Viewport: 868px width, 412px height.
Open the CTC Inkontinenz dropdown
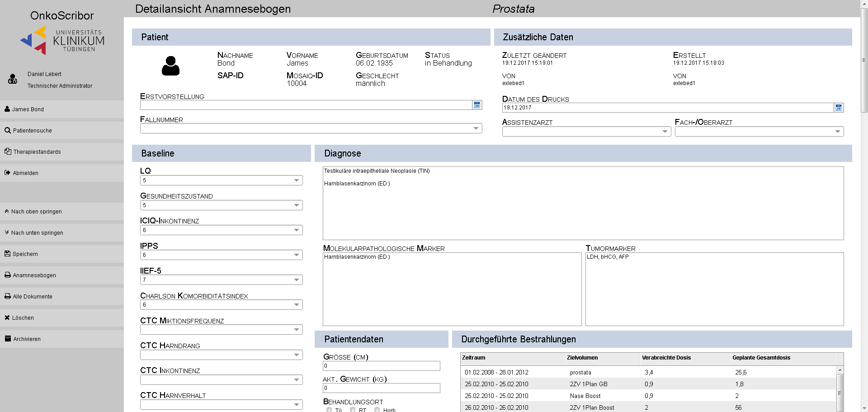pos(221,379)
